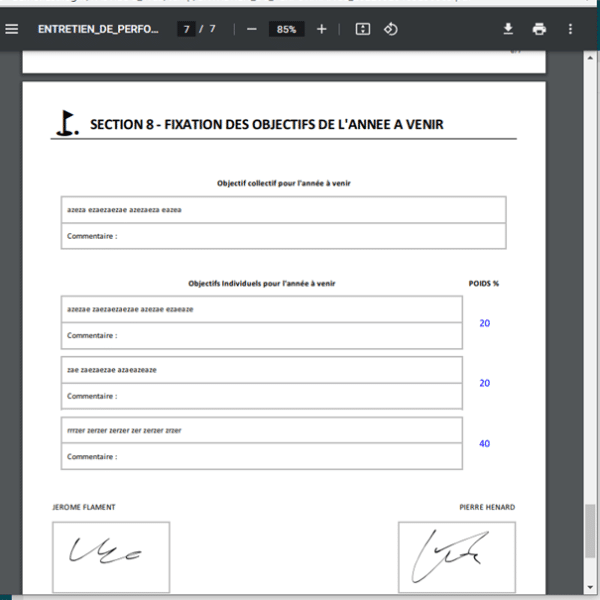The image size is (600, 600).
Task: Rotate the document counterclockwise
Action: coord(390,29)
